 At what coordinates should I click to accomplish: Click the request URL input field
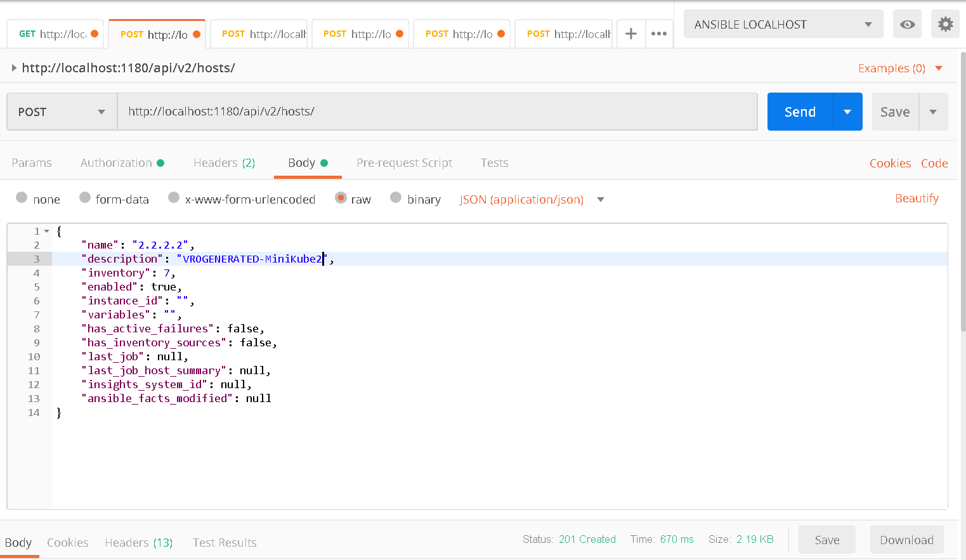pyautogui.click(x=438, y=112)
